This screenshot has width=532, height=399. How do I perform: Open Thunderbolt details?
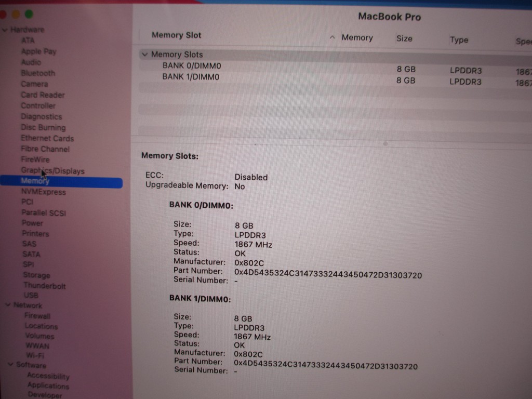[45, 286]
